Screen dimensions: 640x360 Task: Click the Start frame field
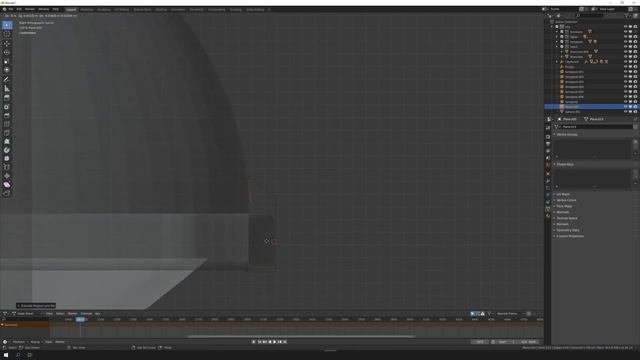505,342
